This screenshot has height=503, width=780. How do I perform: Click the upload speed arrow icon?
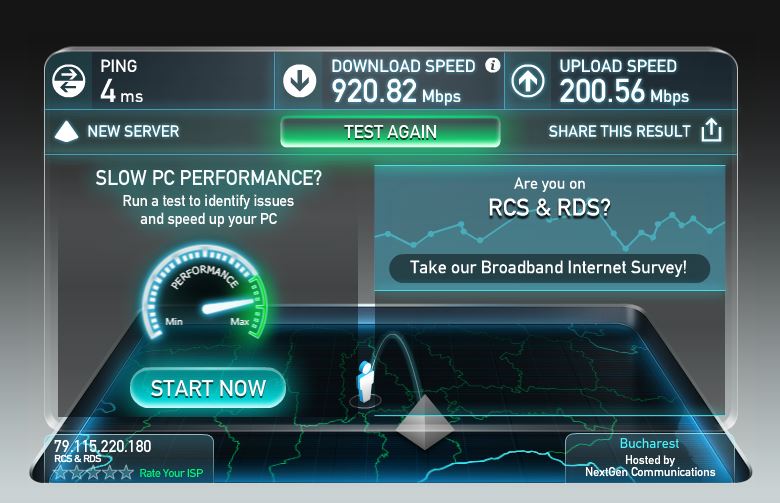pyautogui.click(x=527, y=81)
